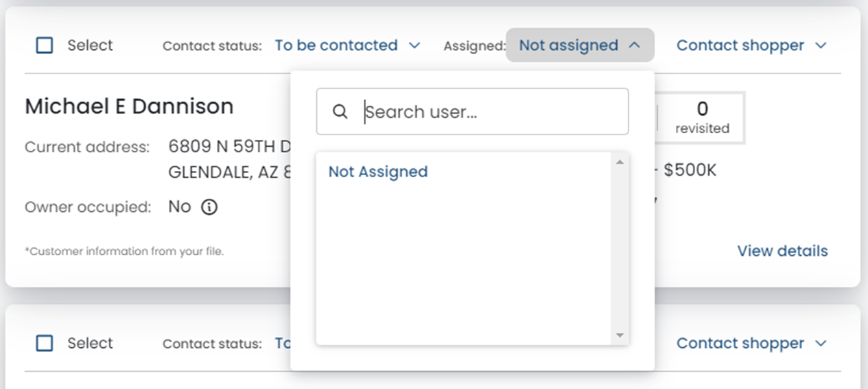The height and width of the screenshot is (389, 868).
Task: Click the Michael E Dannison name heading
Action: (x=129, y=106)
